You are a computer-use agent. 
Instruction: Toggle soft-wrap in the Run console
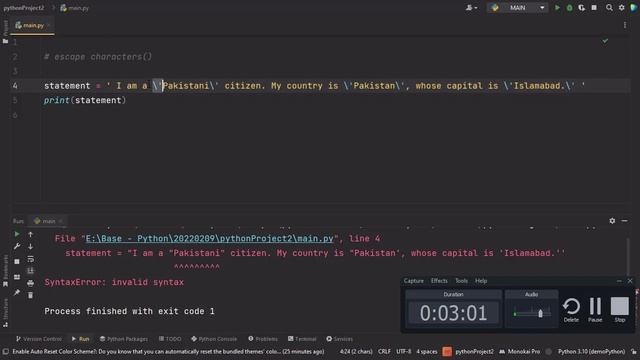tap(31, 259)
